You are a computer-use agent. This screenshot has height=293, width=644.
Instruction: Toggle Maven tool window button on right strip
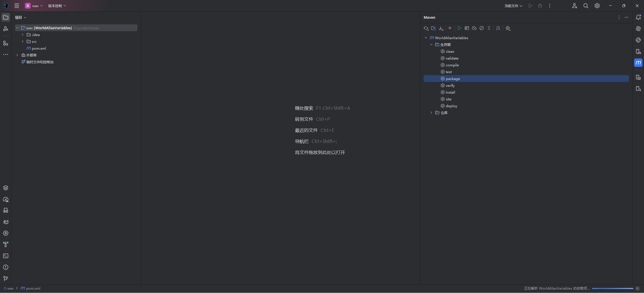tap(638, 63)
